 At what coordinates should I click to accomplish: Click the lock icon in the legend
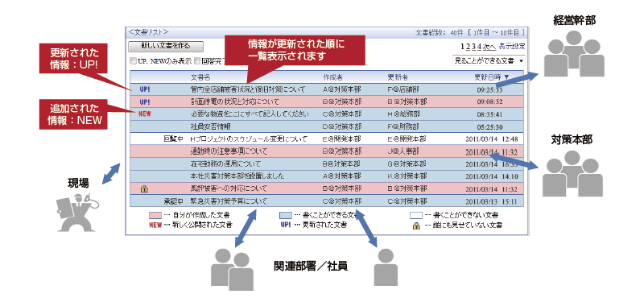(416, 226)
